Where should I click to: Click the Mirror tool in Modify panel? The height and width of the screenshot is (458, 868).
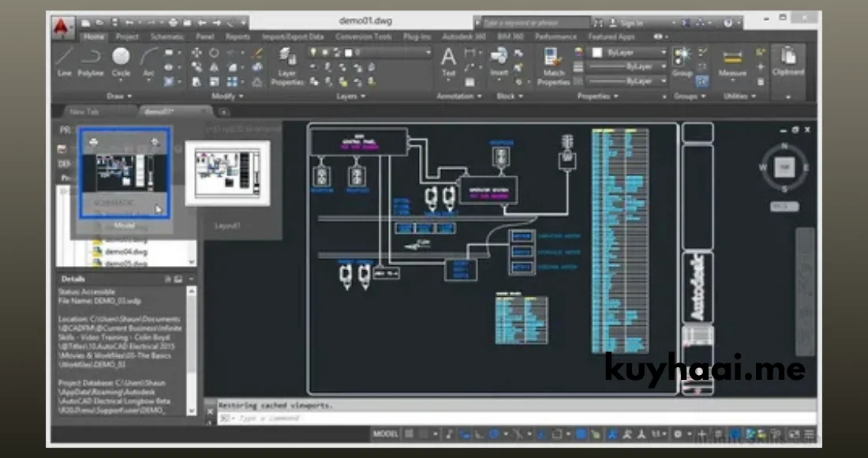point(214,67)
